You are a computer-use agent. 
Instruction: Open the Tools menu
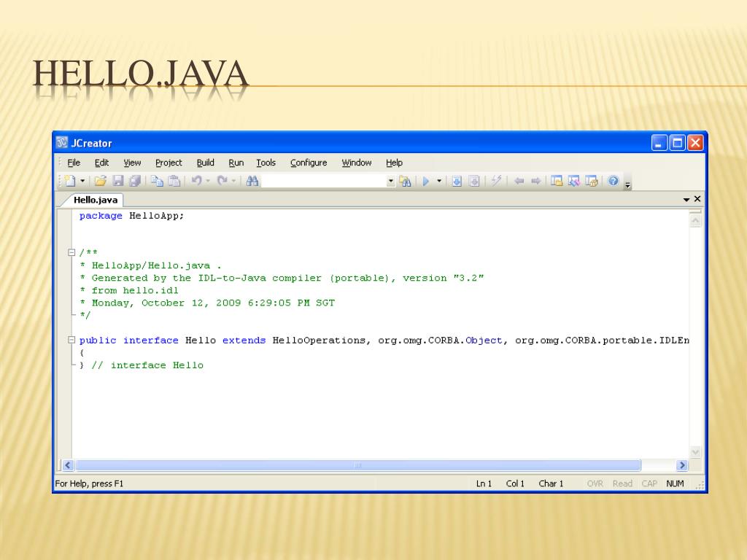(x=266, y=163)
